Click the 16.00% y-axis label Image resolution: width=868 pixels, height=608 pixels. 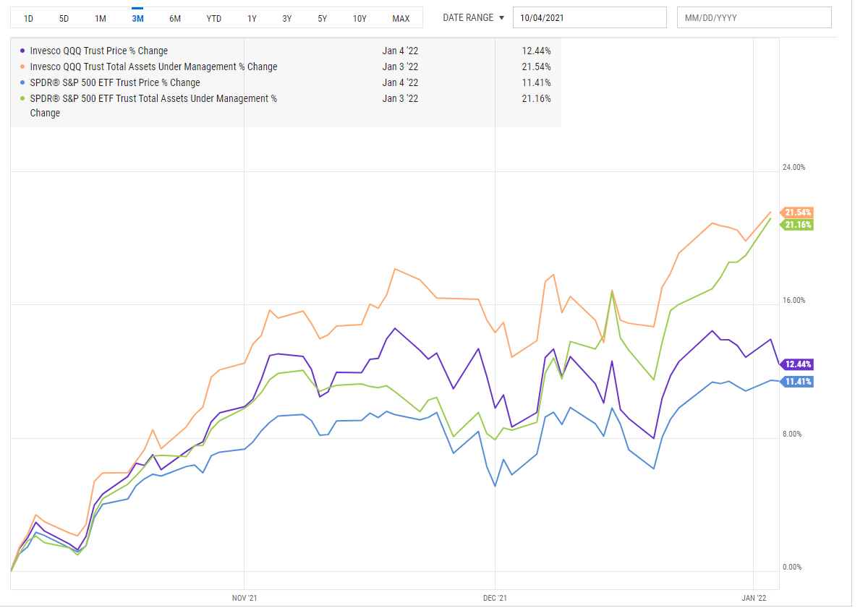(794, 301)
